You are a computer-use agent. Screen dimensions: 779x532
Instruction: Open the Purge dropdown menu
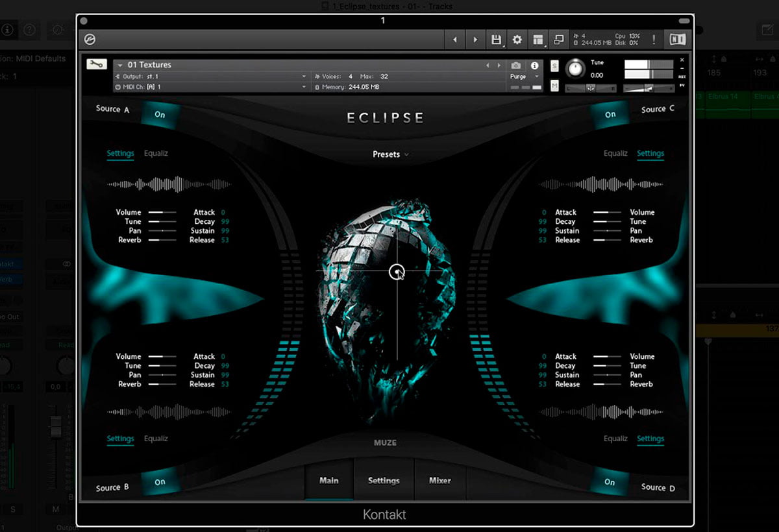(525, 77)
